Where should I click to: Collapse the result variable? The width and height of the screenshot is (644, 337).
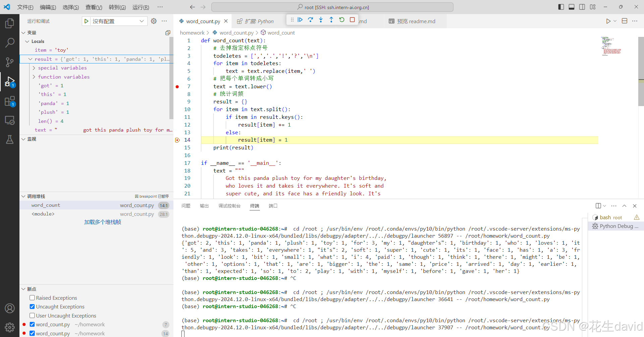point(30,59)
